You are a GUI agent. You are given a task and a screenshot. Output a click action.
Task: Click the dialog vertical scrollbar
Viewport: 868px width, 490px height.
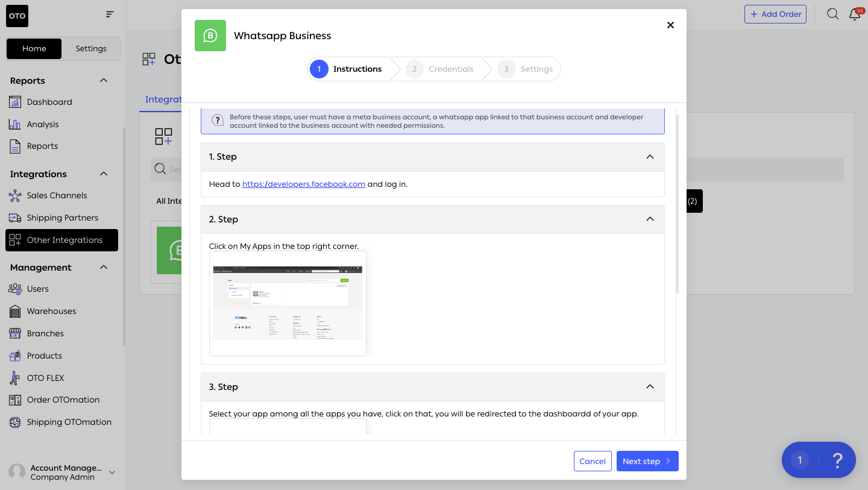click(678, 204)
